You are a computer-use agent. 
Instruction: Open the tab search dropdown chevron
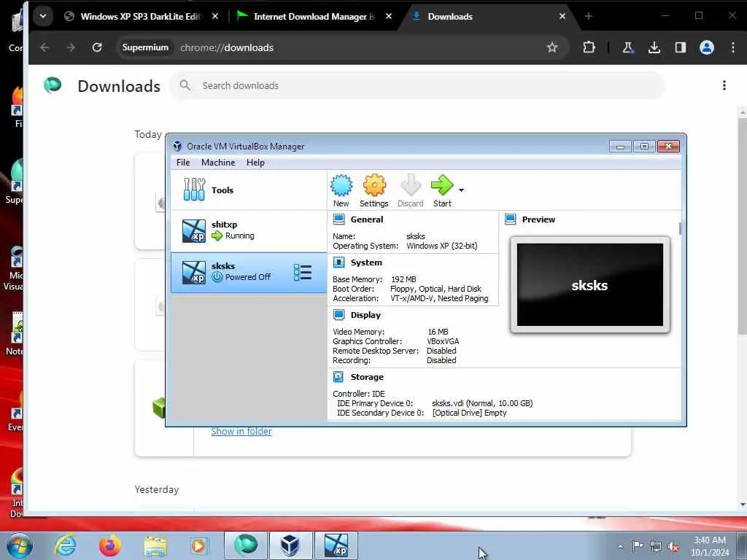click(43, 16)
